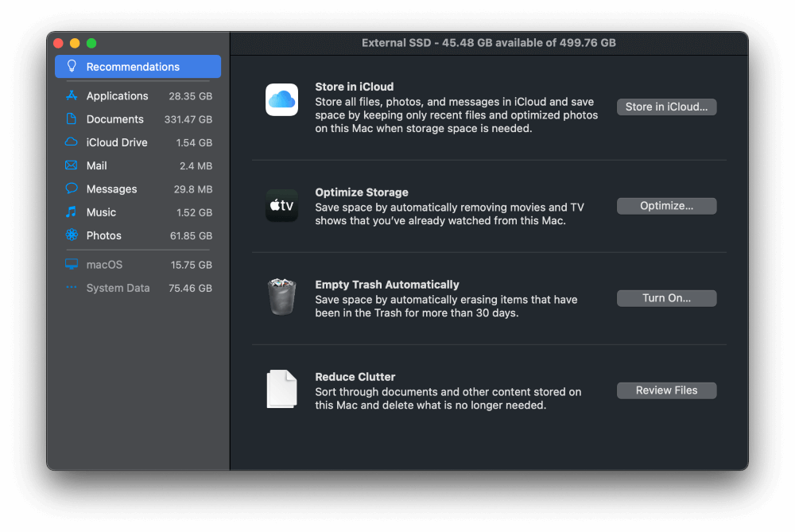
Task: Click the Photos flower icon
Action: (72, 235)
